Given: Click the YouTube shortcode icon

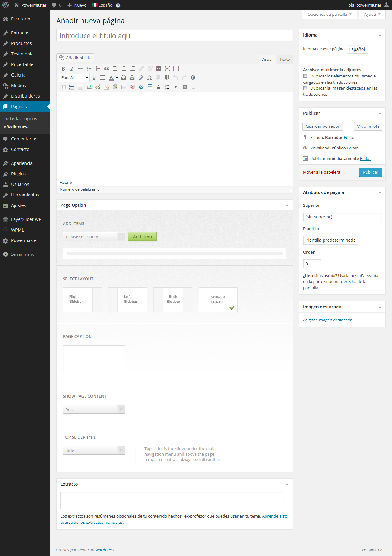Looking at the screenshot, I should click(x=133, y=87).
